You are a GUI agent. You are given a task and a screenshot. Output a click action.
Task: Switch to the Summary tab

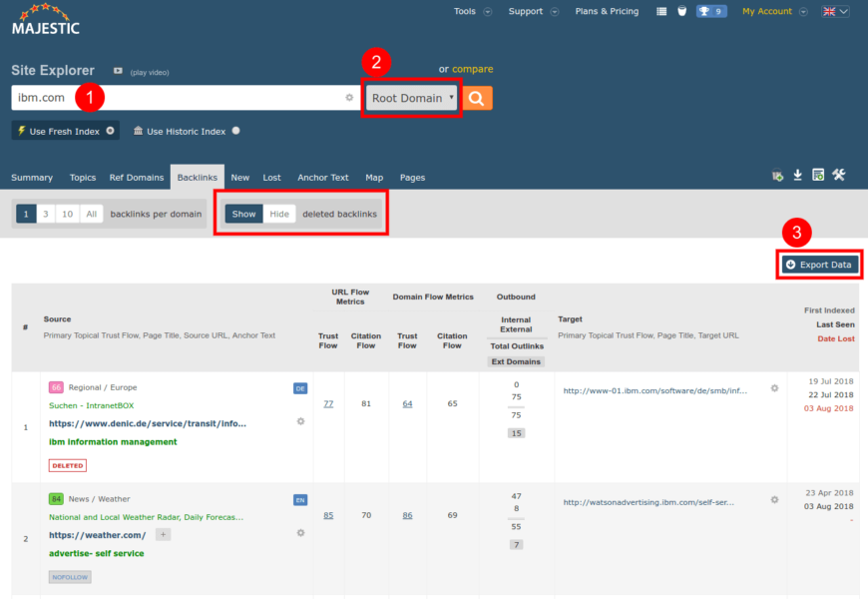point(32,178)
